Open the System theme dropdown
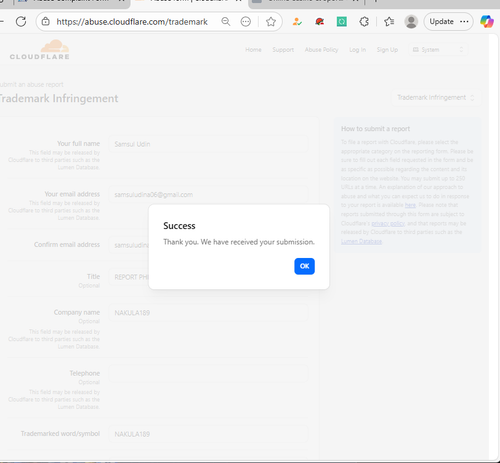 click(x=438, y=50)
